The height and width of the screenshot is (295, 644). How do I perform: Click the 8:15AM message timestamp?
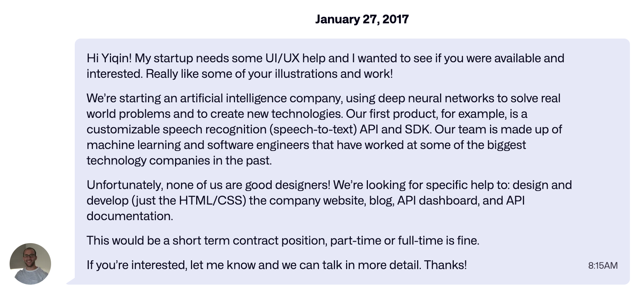[603, 265]
